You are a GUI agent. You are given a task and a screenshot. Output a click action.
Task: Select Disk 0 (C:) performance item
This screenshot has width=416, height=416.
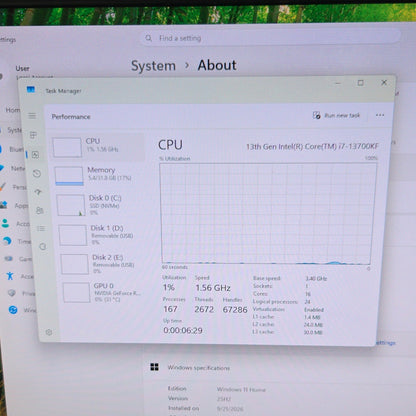(101, 205)
